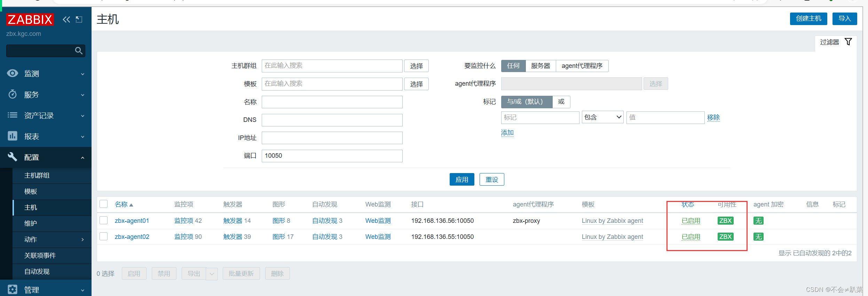Focus the IP地址 filter field
Image resolution: width=868 pixels, height=296 pixels.
332,138
